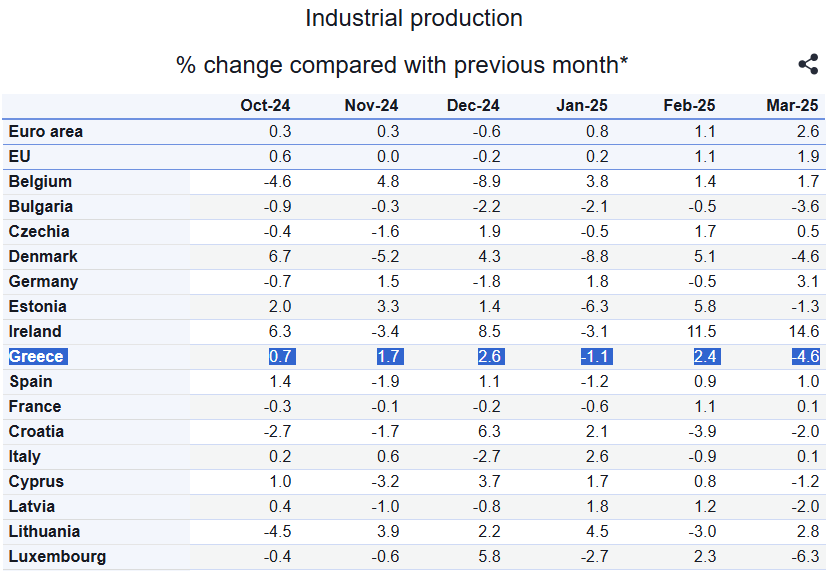Click Ireland's Mar-25 value 14.6
The height and width of the screenshot is (571, 832).
[x=803, y=332]
